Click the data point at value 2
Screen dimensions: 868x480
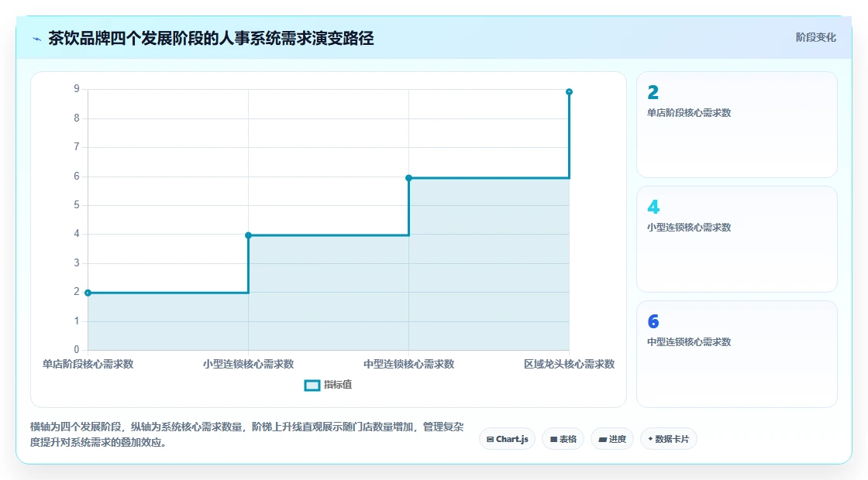pos(88,293)
